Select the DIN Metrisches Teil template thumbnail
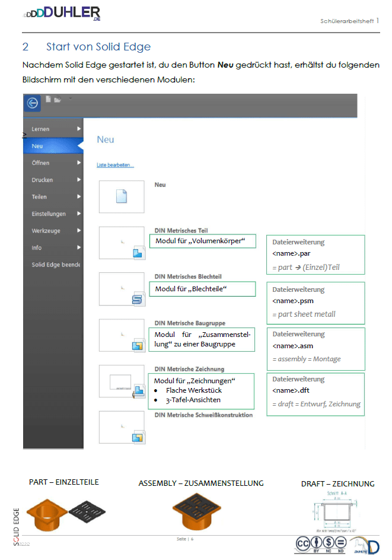 tap(122, 243)
